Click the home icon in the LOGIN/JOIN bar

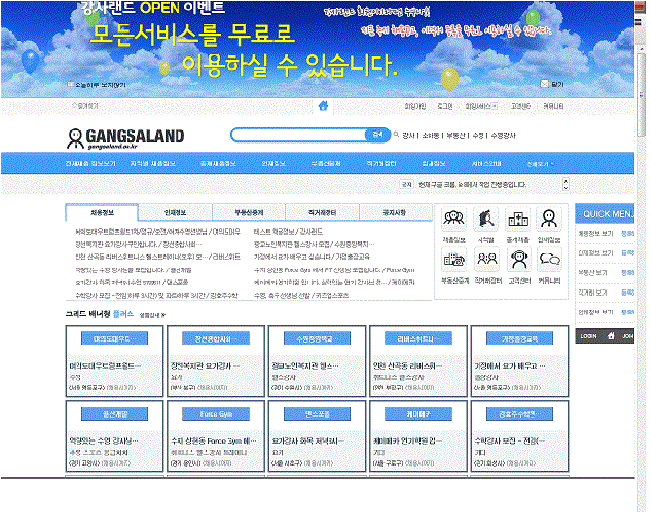coord(611,336)
